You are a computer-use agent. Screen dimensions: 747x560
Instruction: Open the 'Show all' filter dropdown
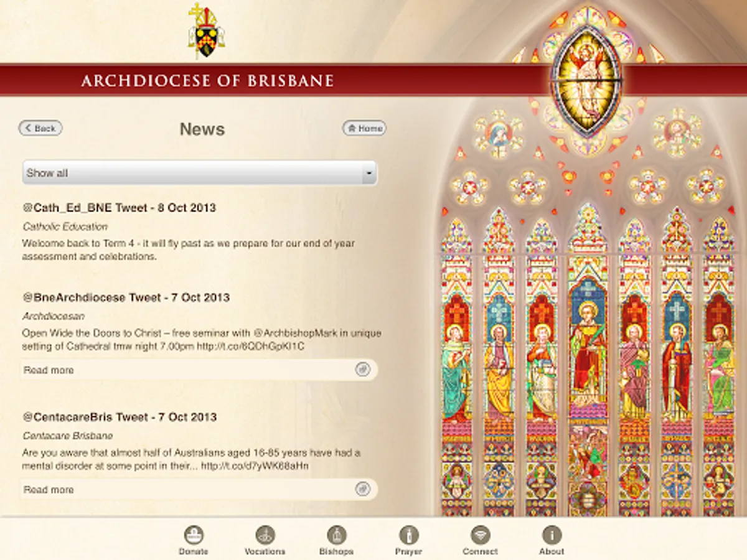tap(200, 173)
